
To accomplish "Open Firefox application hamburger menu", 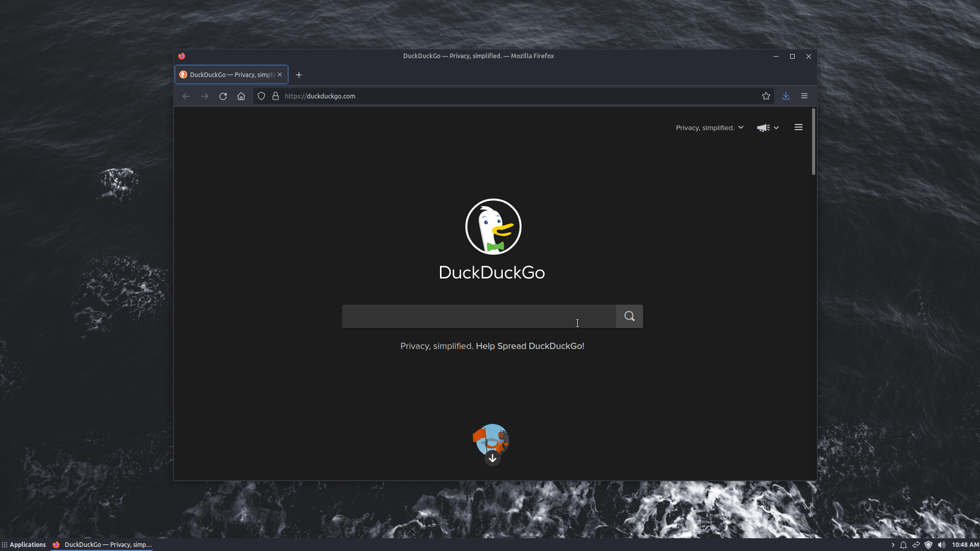I will pos(804,96).
